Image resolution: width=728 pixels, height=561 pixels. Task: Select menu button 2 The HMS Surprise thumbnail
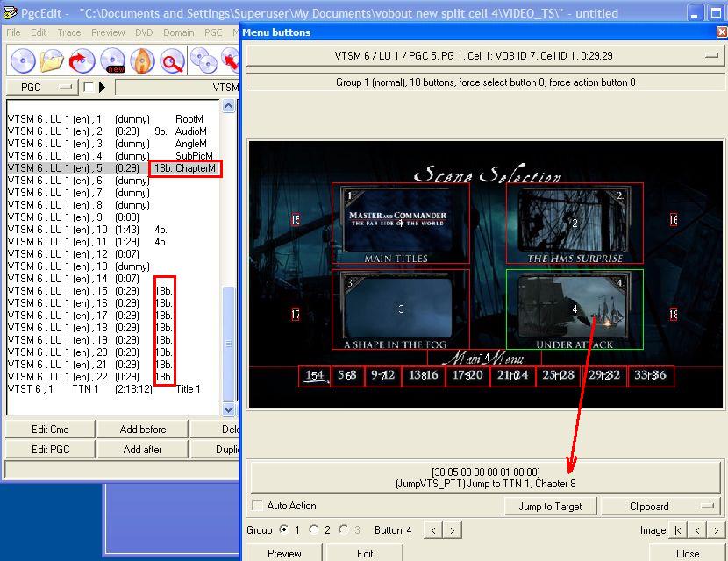tap(575, 224)
